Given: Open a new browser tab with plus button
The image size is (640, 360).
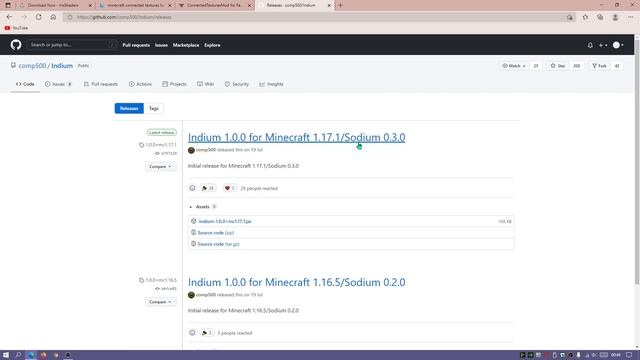Looking at the screenshot, I should tap(340, 5).
